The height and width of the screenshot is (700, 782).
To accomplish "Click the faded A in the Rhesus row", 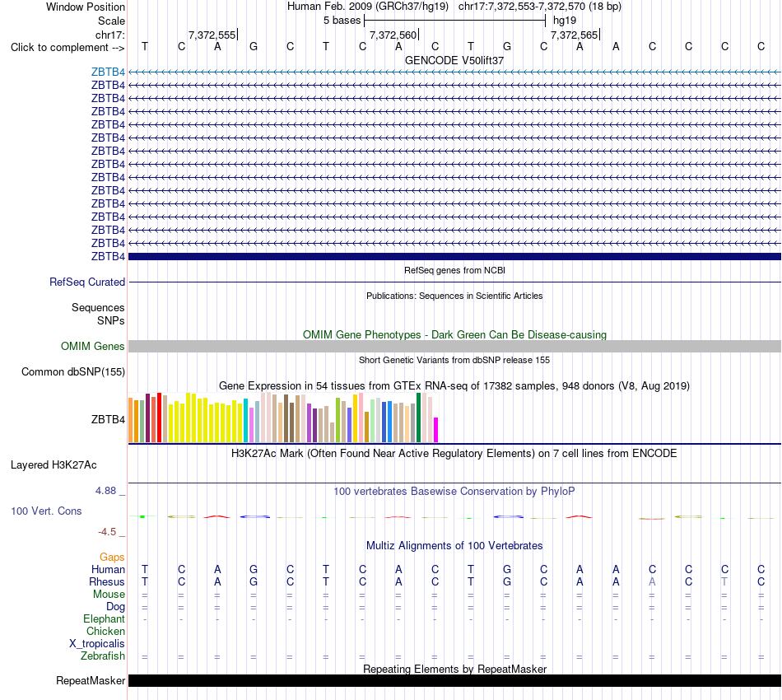I will 652,582.
